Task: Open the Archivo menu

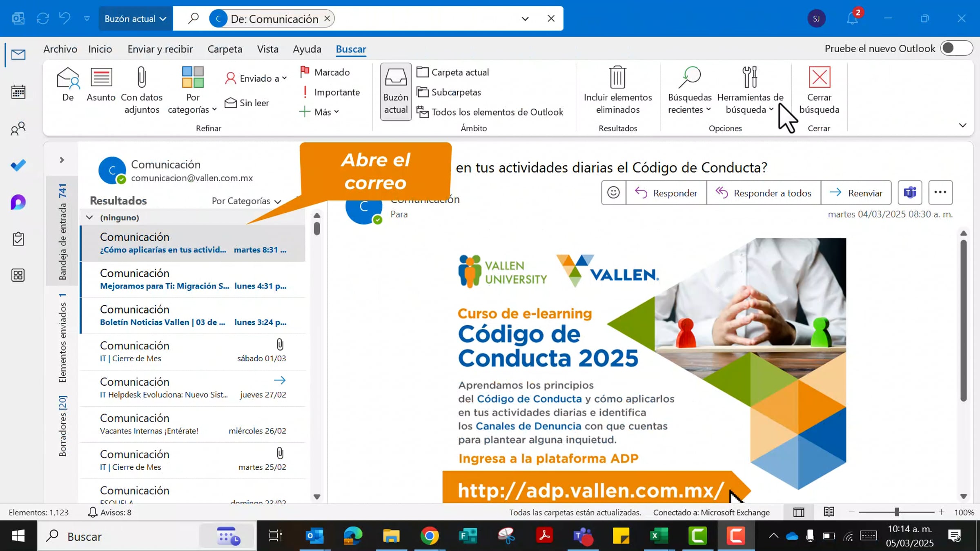Action: (x=60, y=49)
